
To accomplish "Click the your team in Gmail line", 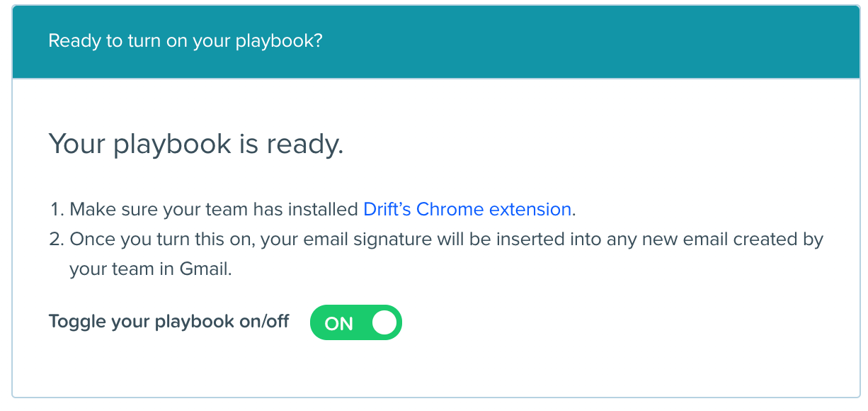I will [x=151, y=269].
